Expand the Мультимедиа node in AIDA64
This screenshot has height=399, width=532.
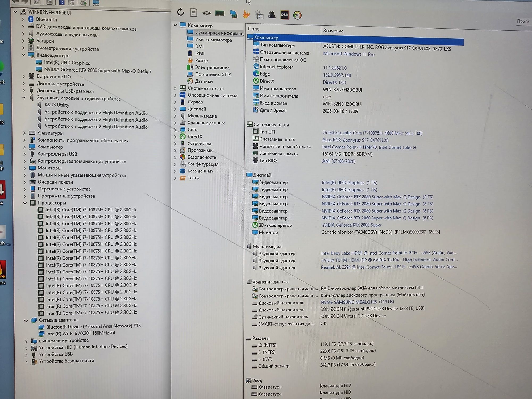(x=175, y=116)
